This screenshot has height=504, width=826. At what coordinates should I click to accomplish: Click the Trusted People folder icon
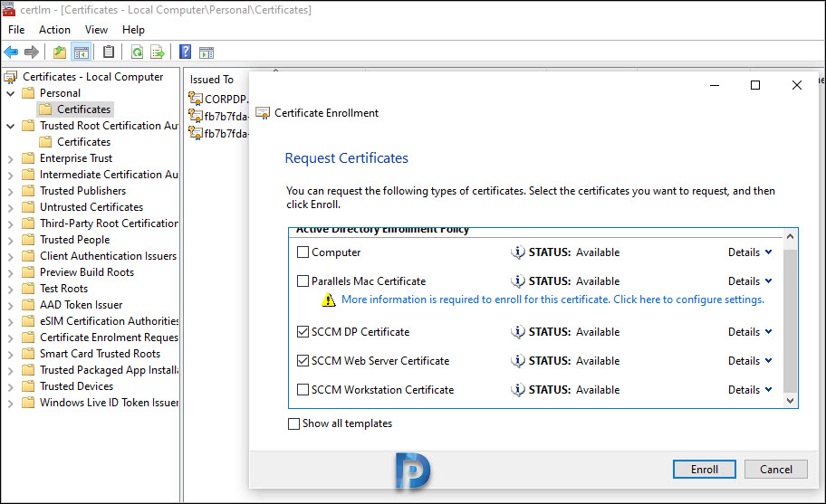[28, 240]
